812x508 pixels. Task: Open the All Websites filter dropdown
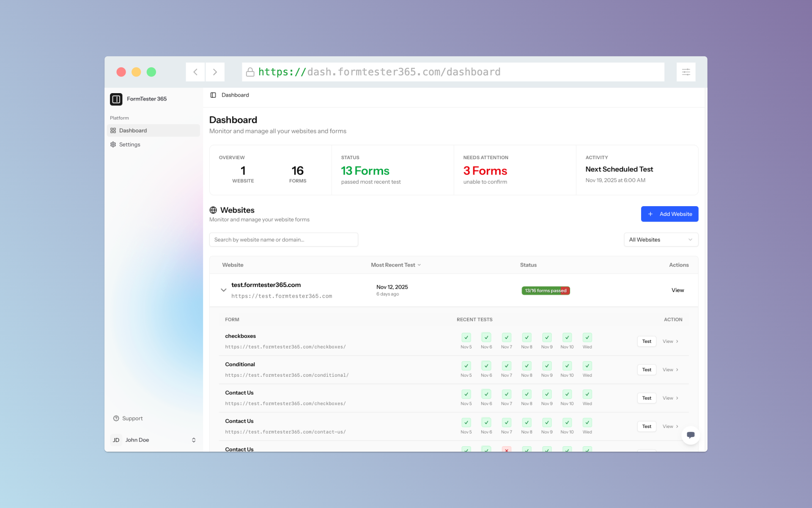pos(661,240)
